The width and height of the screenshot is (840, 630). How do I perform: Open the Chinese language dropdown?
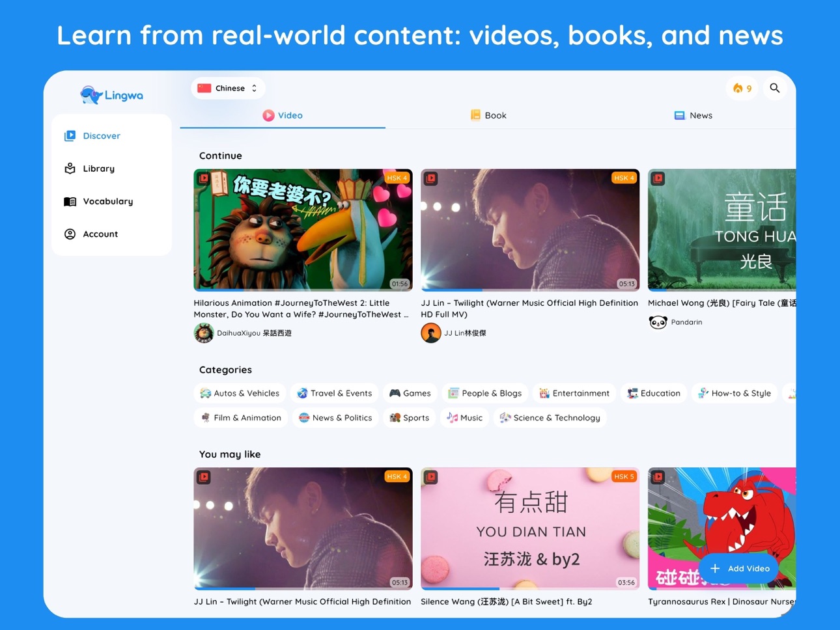[228, 88]
